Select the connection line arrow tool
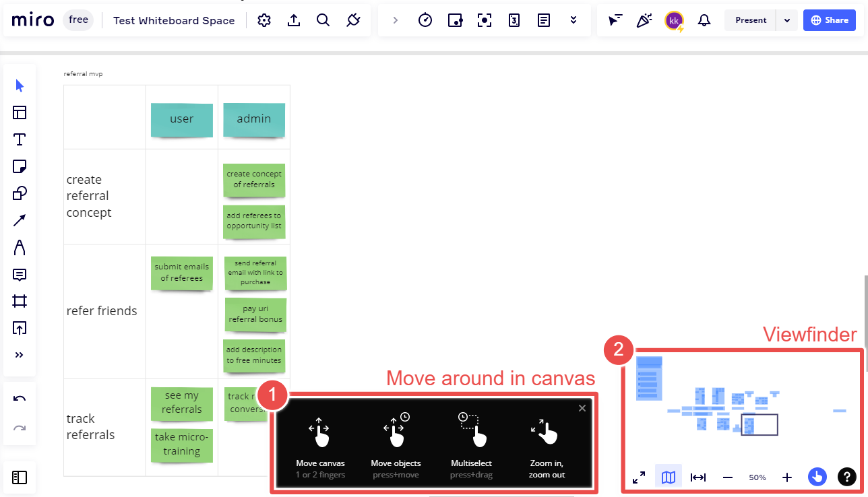Image resolution: width=868 pixels, height=497 pixels. click(20, 220)
